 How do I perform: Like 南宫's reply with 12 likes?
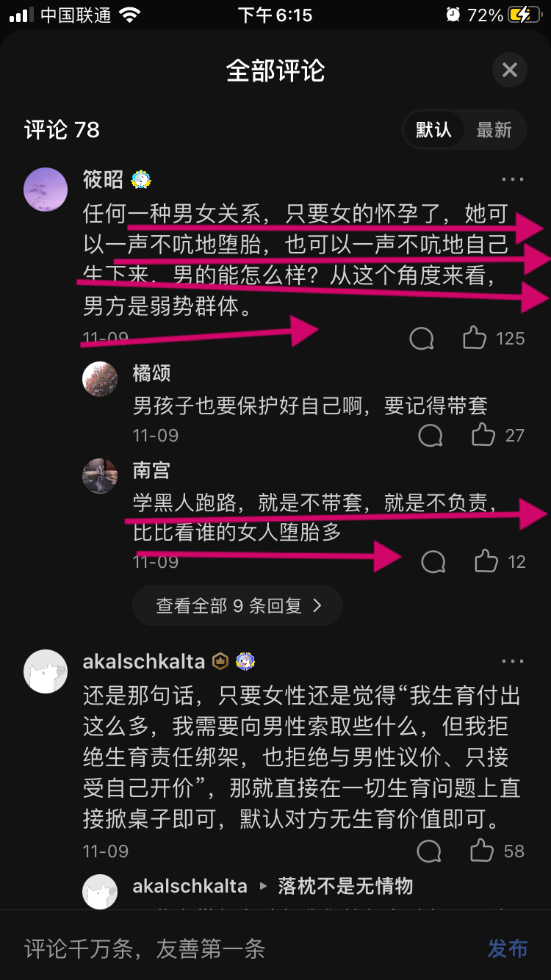pyautogui.click(x=486, y=561)
